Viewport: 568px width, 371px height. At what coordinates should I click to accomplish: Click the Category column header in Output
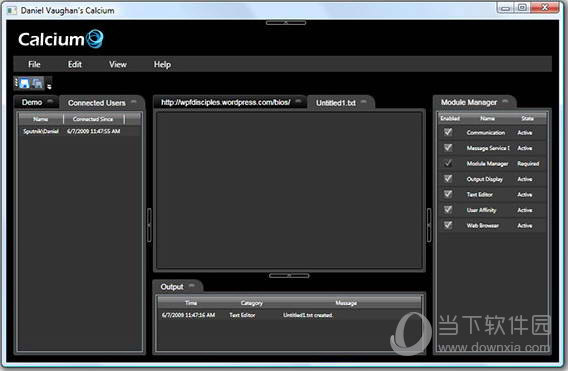coord(251,303)
